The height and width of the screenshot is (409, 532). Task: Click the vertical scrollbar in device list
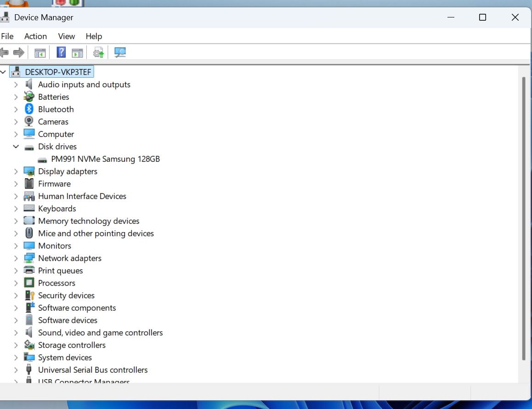coord(524,218)
